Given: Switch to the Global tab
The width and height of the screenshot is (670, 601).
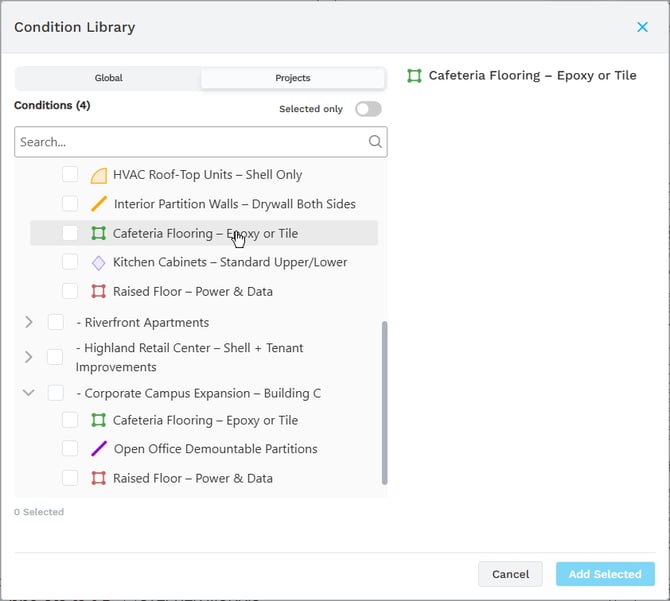Looking at the screenshot, I should pos(108,78).
